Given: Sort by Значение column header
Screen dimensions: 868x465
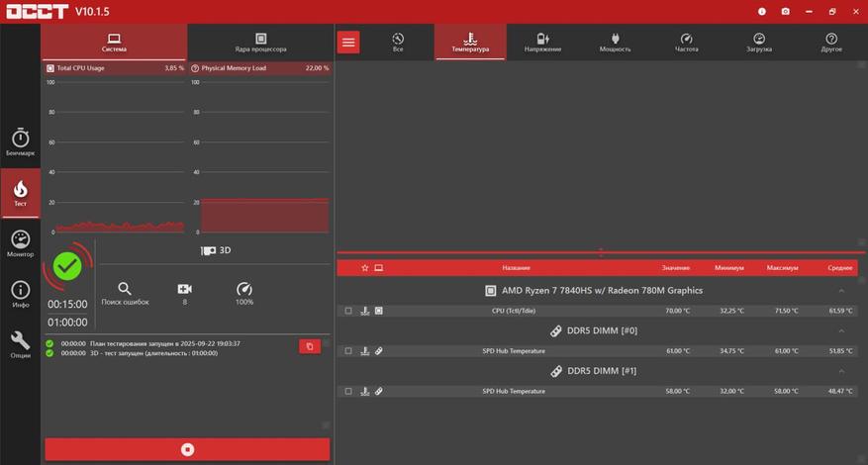Looking at the screenshot, I should [675, 268].
